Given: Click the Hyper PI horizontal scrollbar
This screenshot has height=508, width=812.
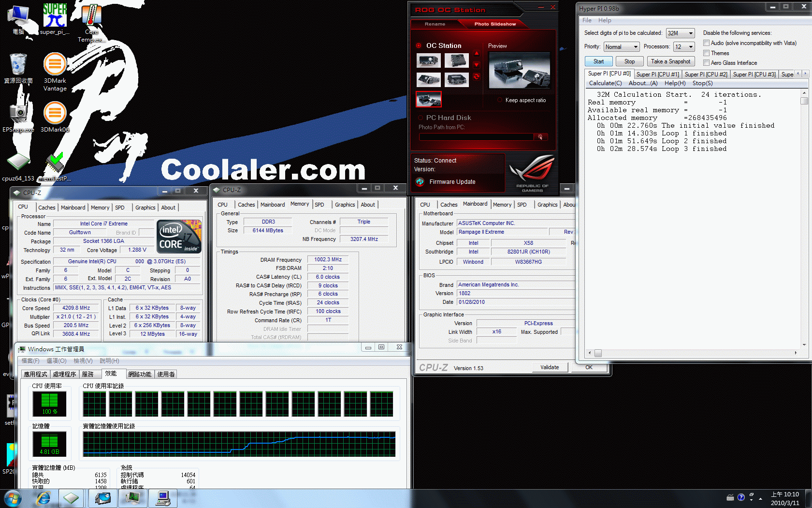Looking at the screenshot, I should tap(692, 353).
